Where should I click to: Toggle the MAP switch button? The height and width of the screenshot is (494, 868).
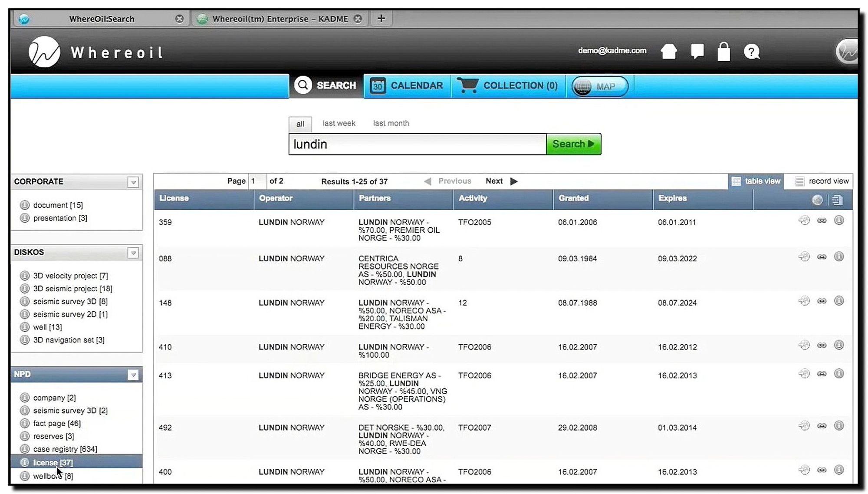tap(600, 86)
